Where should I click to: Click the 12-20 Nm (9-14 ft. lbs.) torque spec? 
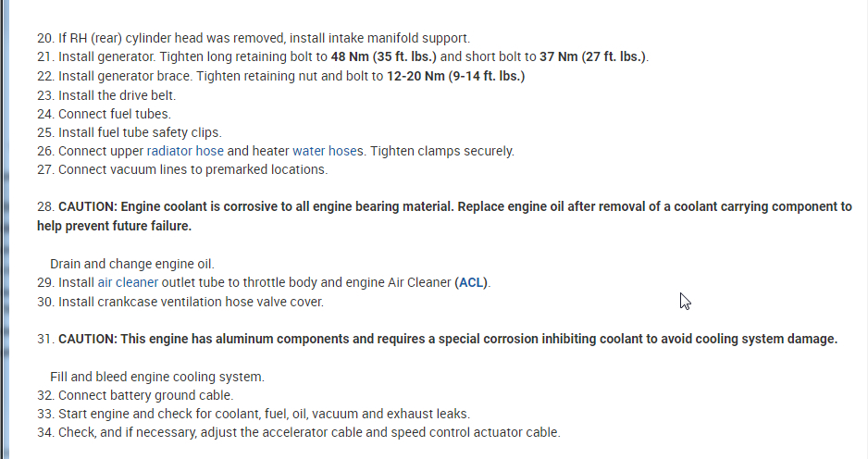[455, 76]
